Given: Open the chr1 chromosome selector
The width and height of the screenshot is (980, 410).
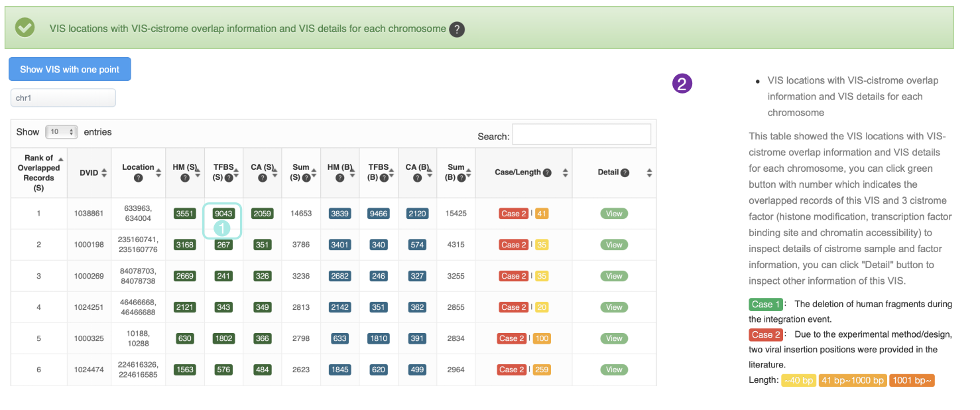Looking at the screenshot, I should pos(63,98).
